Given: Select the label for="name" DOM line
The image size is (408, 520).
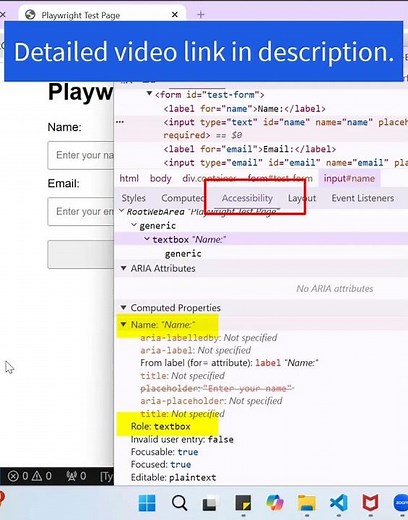Looking at the screenshot, I should [245, 109].
